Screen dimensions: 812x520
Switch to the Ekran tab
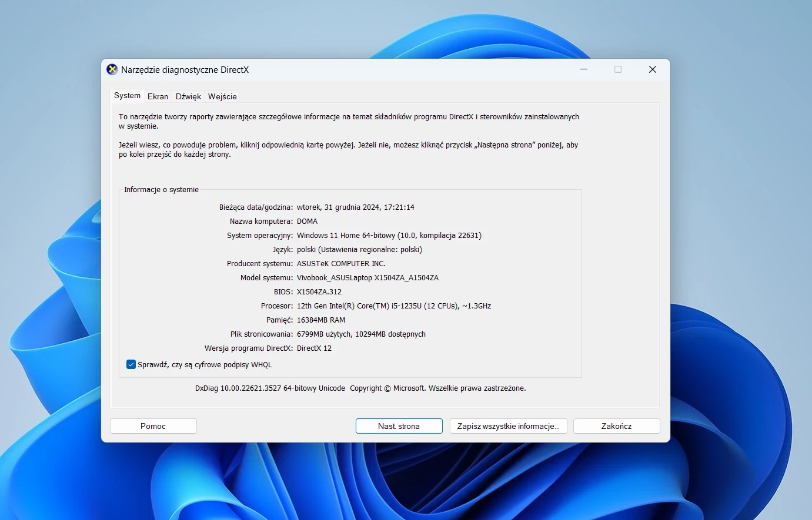click(x=158, y=96)
